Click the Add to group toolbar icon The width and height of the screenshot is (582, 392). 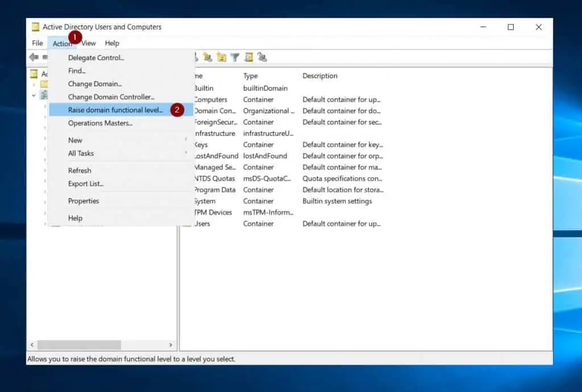point(262,57)
